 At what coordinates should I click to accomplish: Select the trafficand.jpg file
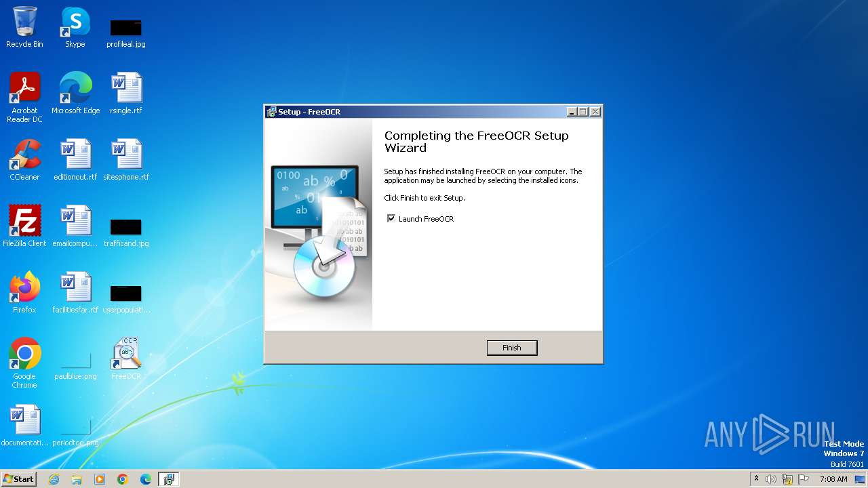tap(126, 232)
